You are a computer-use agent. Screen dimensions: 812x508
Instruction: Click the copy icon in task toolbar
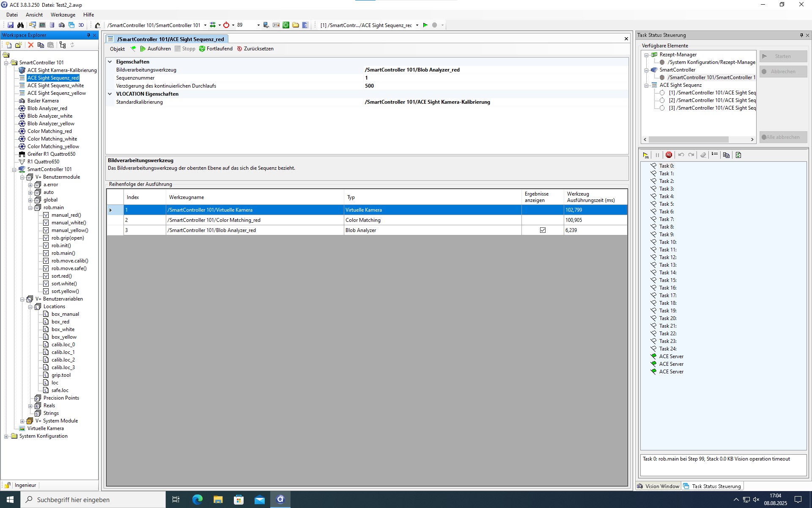(726, 155)
